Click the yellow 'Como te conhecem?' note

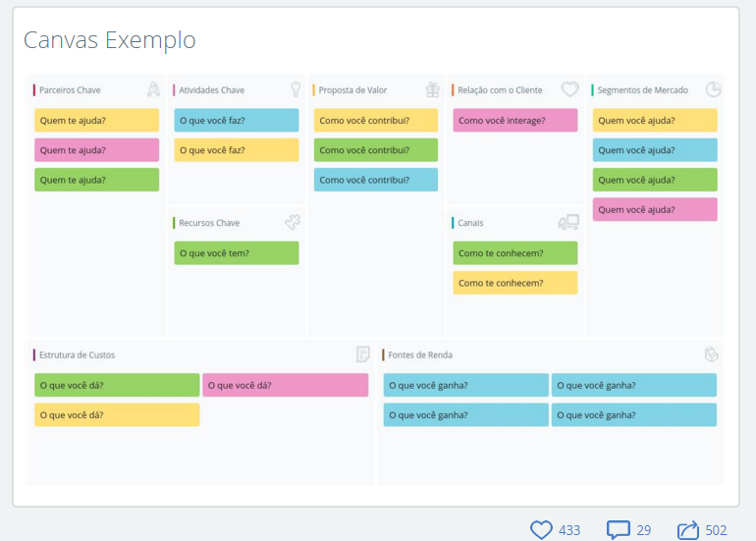tap(514, 283)
